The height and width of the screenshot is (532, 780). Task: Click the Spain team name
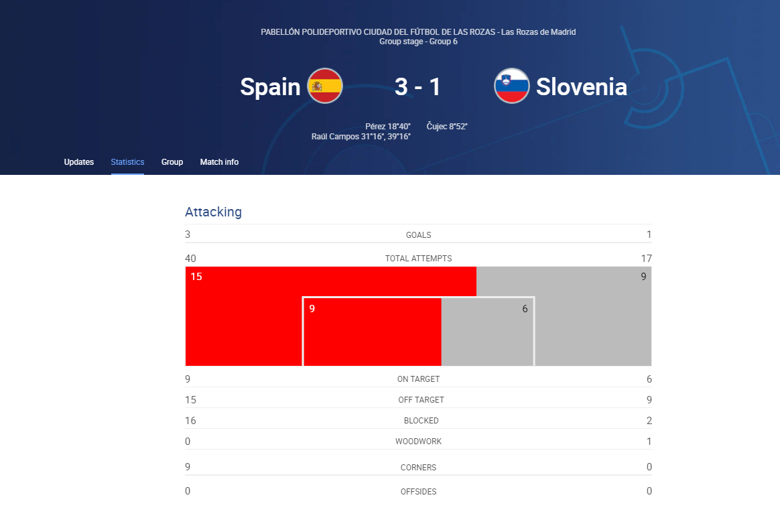pos(270,86)
